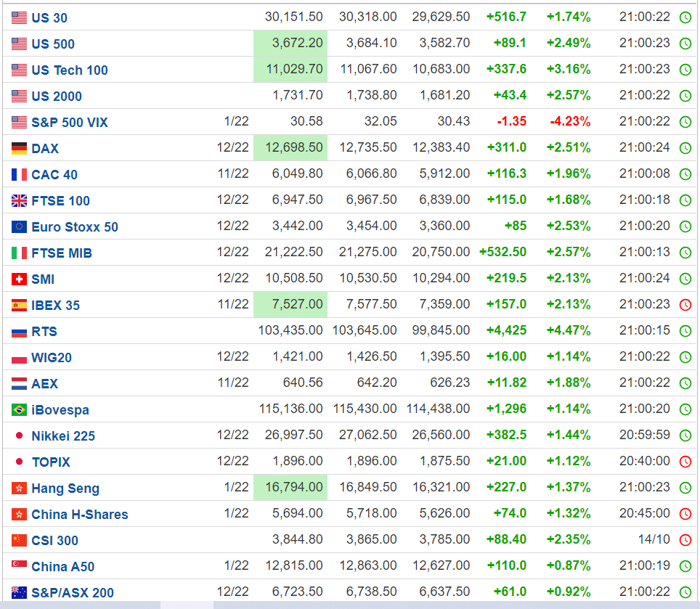Open the US 30 index link

(49, 18)
